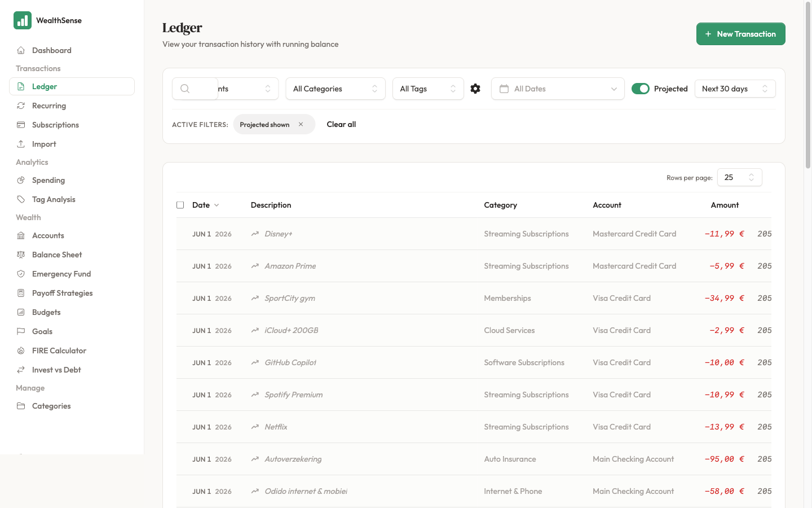Click the WealthSense logo icon
812x508 pixels.
point(23,20)
